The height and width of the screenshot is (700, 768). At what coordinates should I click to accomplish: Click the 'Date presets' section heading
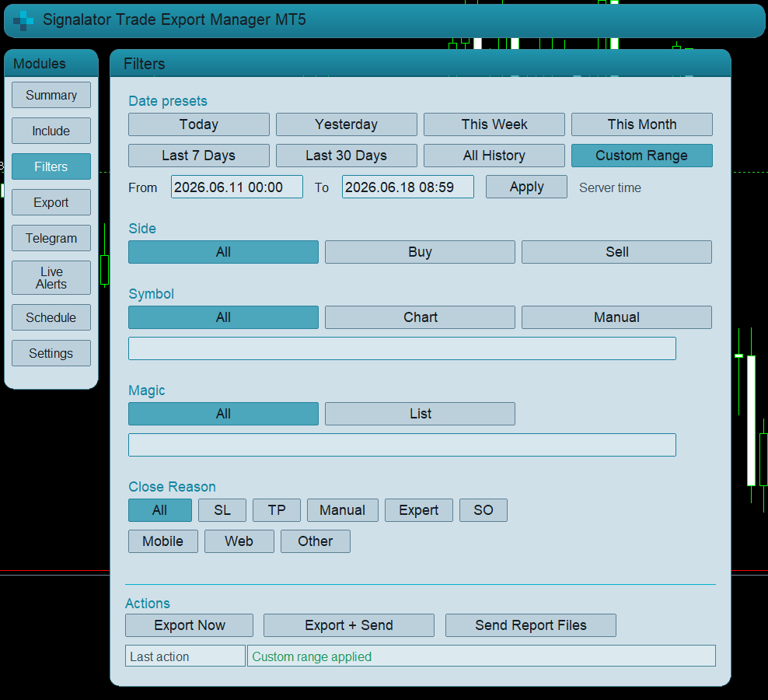(x=168, y=101)
